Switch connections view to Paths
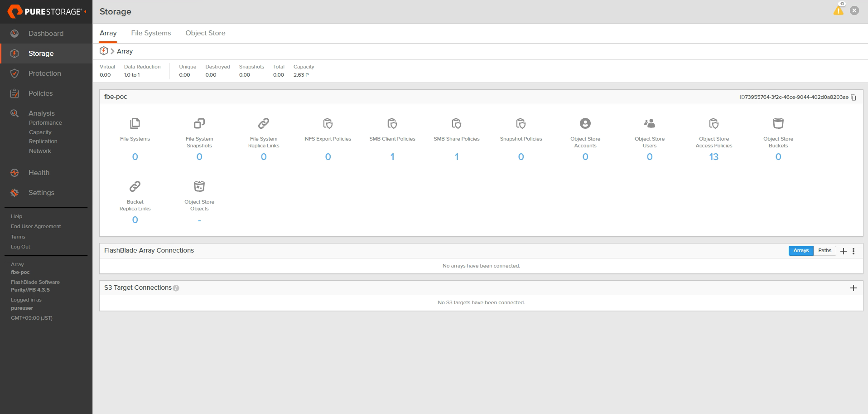868x414 pixels. coord(825,251)
